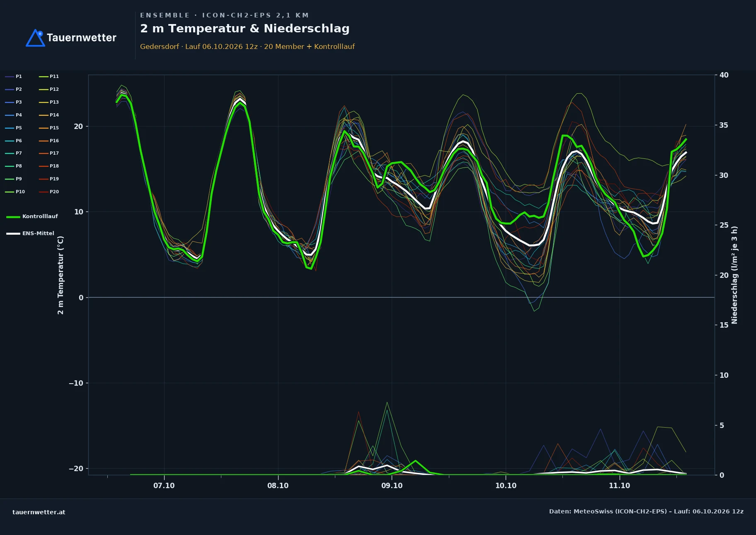Select the P7 legend entry
Screen dimensions: 756x535
[x=14, y=153]
